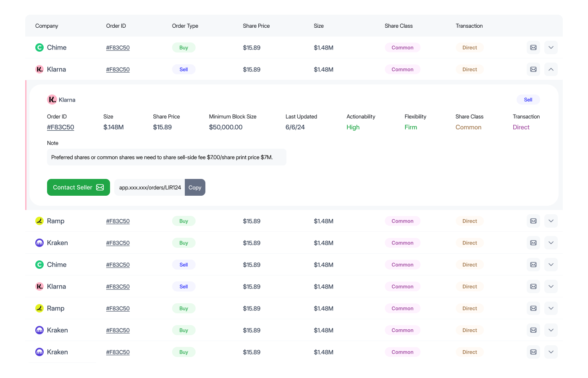Open order ID link in collapsed Klarna row
Image resolution: width=588 pixels, height=378 pixels.
click(118, 286)
